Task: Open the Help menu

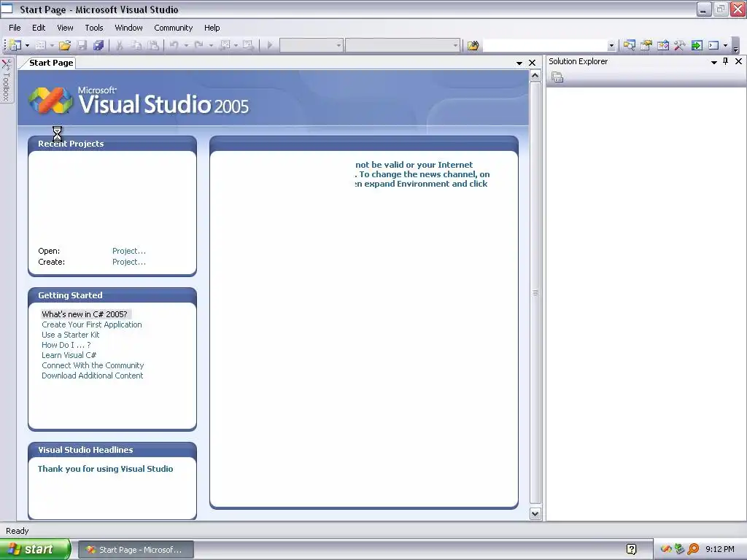Action: (x=212, y=28)
